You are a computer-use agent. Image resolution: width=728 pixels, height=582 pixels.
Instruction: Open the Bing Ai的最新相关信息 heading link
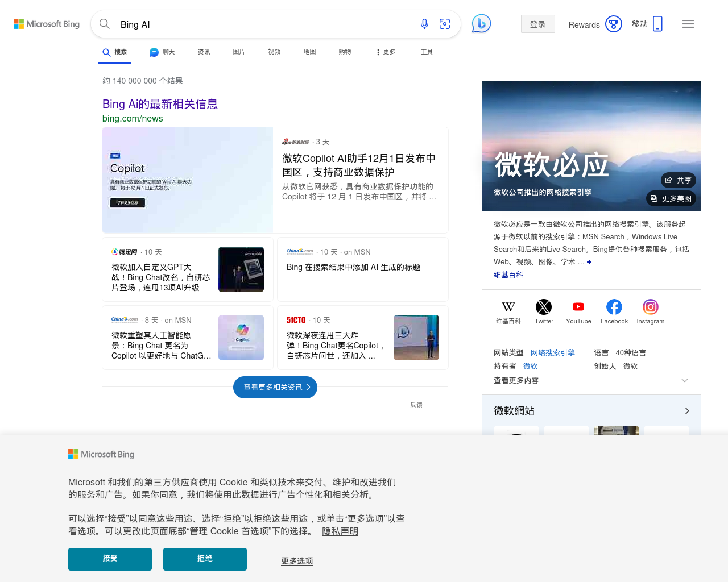tap(160, 104)
